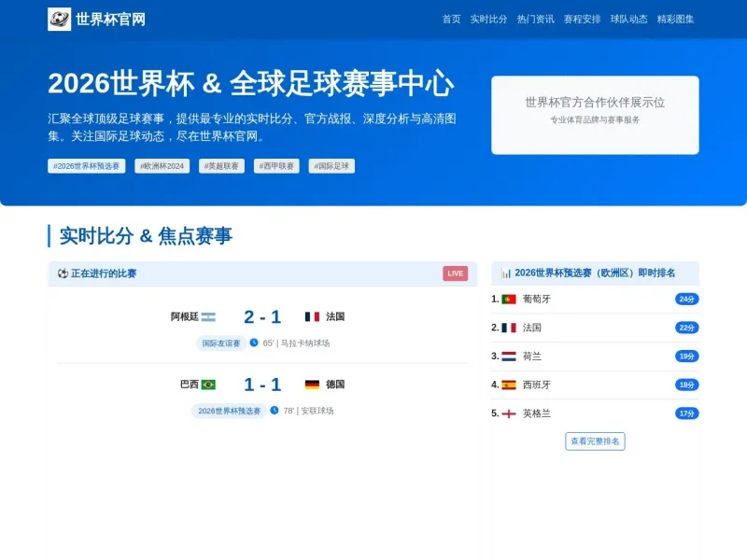Click the Brazil flag icon
The width and height of the screenshot is (747, 560).
point(208,385)
